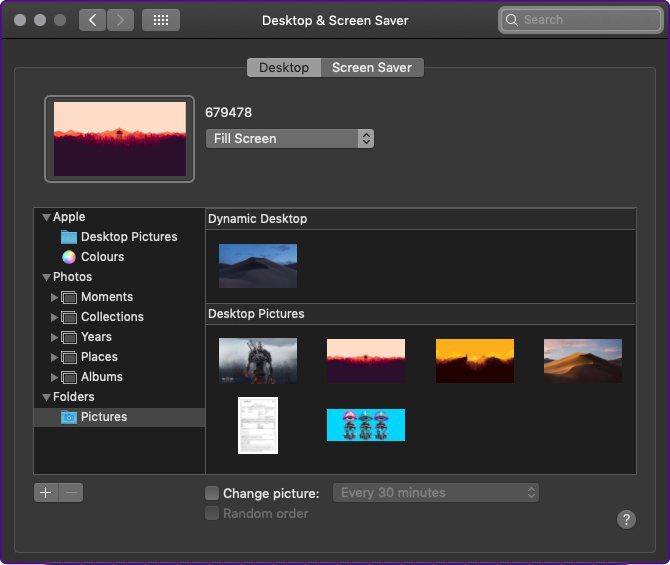
Task: Click the 679478 wallpaper name text
Action: point(229,112)
